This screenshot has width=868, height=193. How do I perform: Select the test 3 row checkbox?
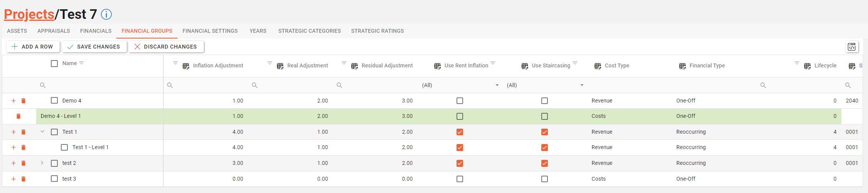(x=54, y=179)
